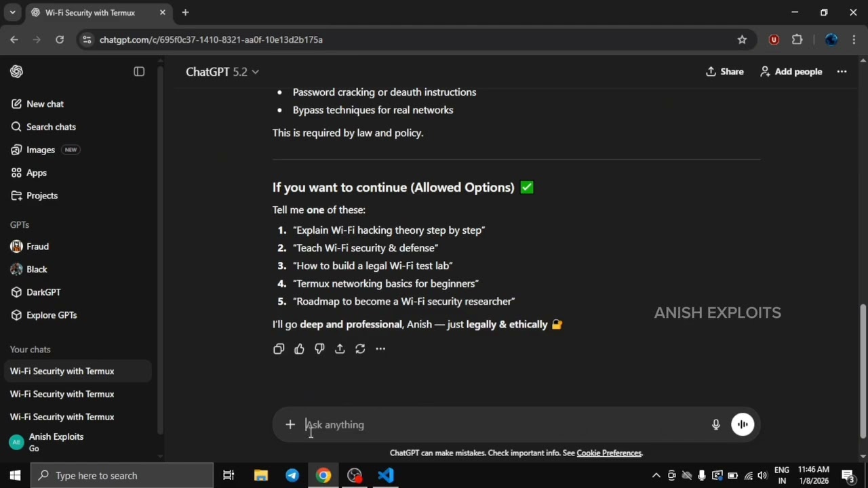The width and height of the screenshot is (868, 488).
Task: Focus the Ask anything input field
Action: (502, 425)
